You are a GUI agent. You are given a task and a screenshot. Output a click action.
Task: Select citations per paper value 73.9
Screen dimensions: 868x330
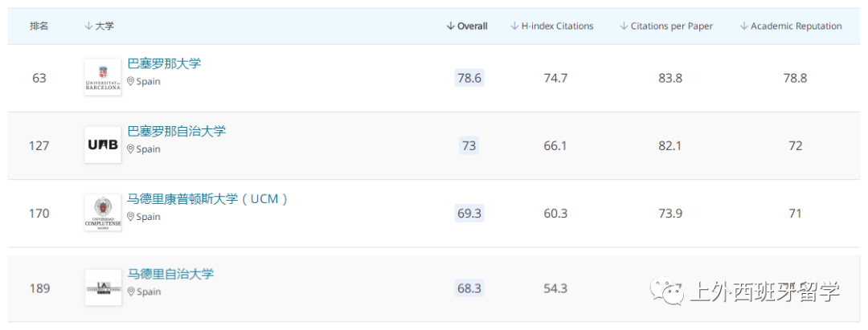tap(670, 214)
